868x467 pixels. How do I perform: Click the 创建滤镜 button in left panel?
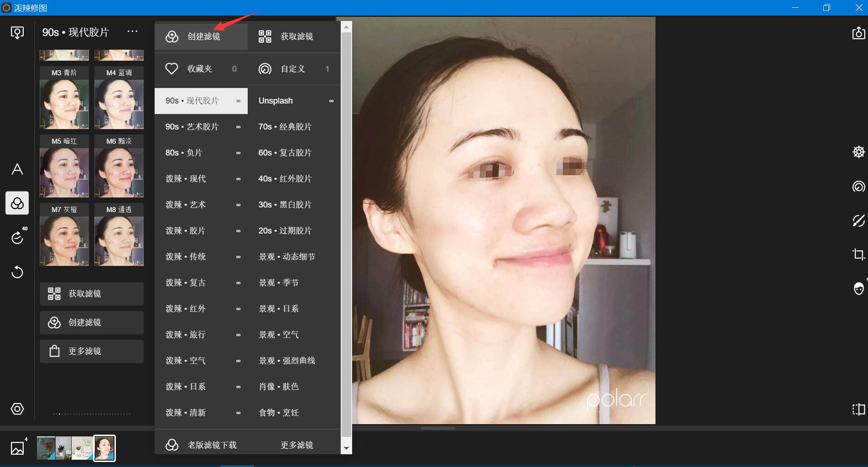click(x=92, y=322)
